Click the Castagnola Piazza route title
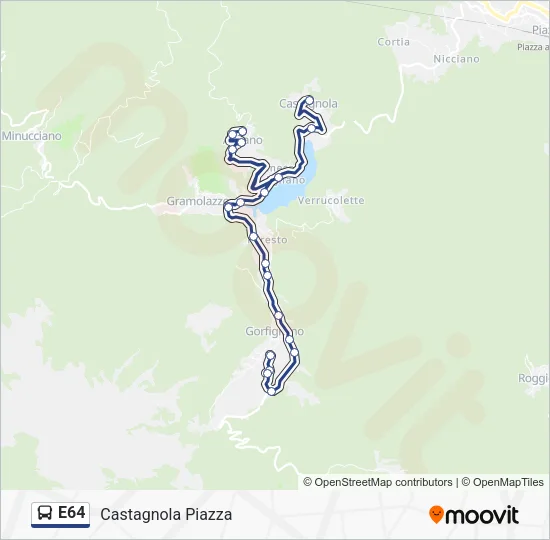 coord(166,515)
